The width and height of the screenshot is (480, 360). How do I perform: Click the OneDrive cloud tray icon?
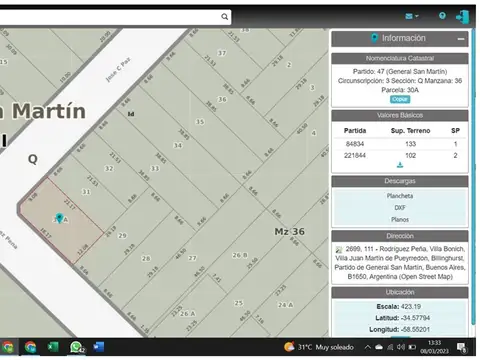point(379,347)
